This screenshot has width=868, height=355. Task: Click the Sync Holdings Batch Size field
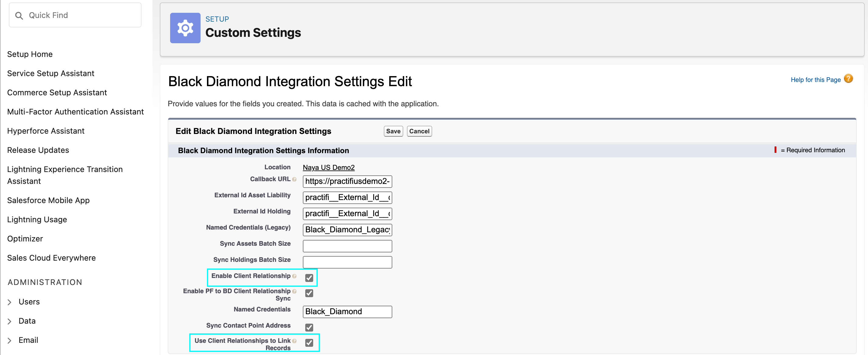(347, 262)
